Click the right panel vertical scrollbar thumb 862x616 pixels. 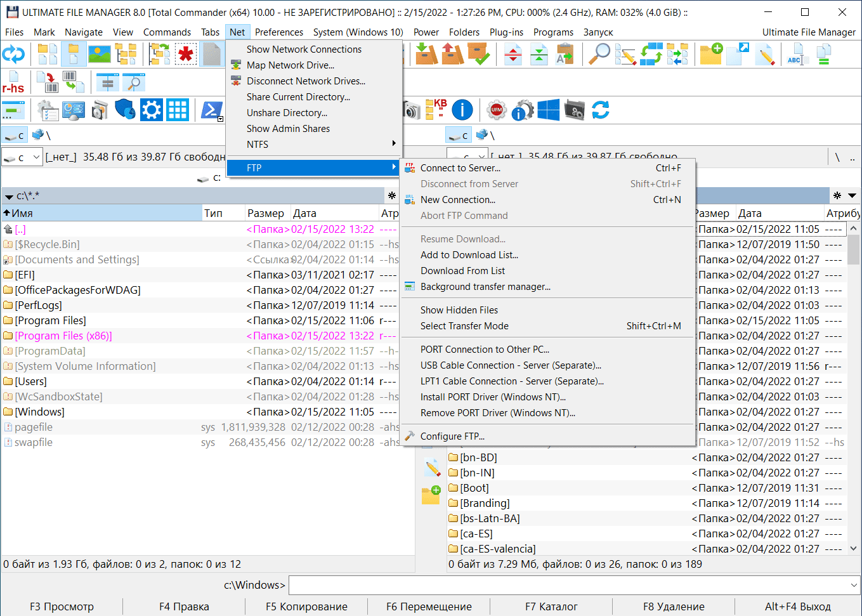click(x=854, y=249)
